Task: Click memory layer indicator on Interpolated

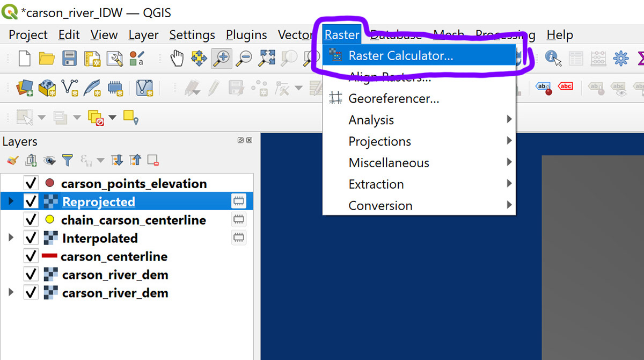Action: (239, 237)
